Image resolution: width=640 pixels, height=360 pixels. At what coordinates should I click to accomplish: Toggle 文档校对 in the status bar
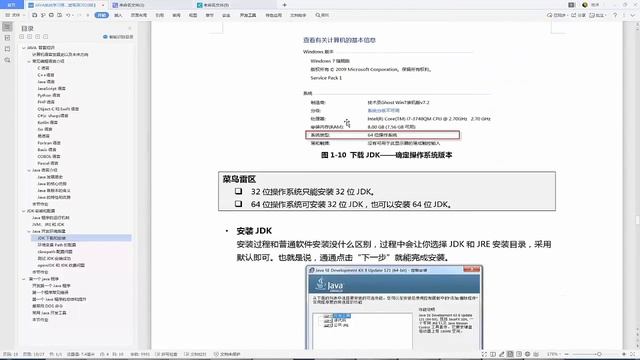tap(196, 354)
